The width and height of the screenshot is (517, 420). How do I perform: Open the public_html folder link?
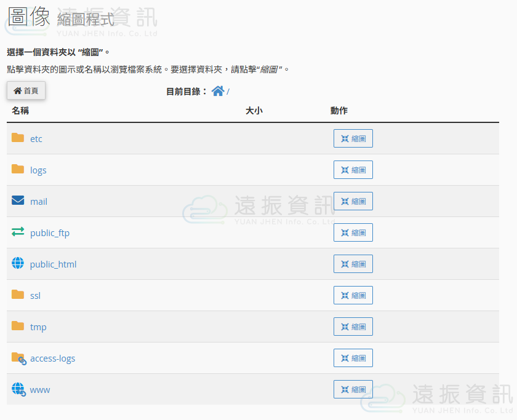click(x=53, y=264)
